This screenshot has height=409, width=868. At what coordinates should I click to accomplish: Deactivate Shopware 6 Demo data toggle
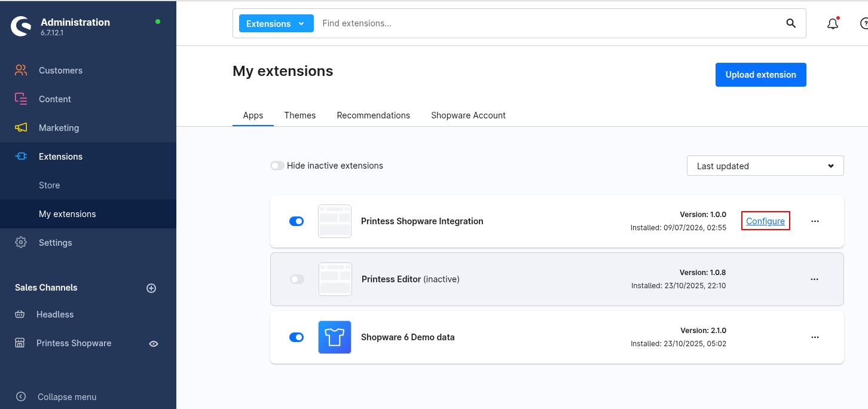point(297,337)
